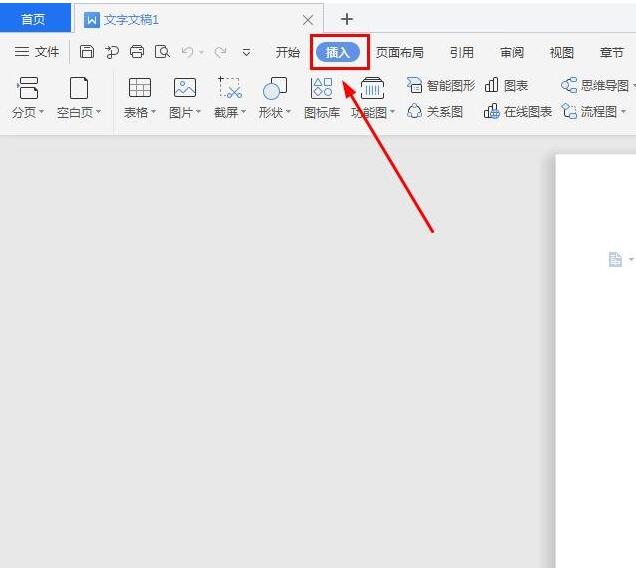Viewport: 636px width, 568px height.
Task: Insert a 关系图 relationship diagram
Action: (435, 111)
